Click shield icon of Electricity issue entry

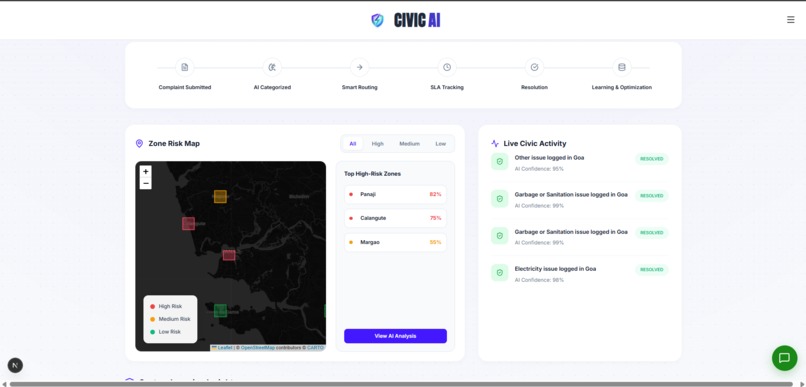pyautogui.click(x=499, y=272)
